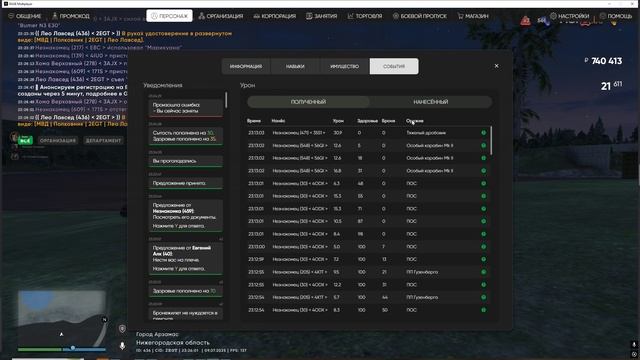This screenshot has width=640, height=360.
Task: Open НАСТРОЙКИ settings
Action: coord(569,16)
